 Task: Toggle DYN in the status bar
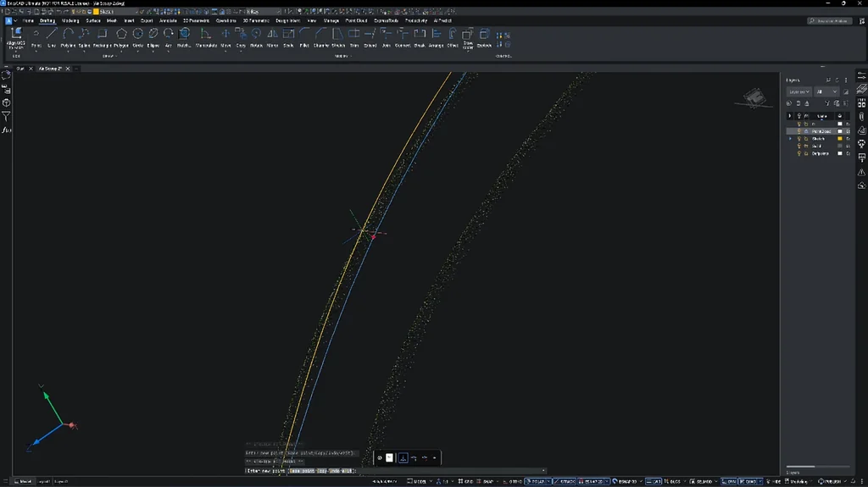pos(728,481)
